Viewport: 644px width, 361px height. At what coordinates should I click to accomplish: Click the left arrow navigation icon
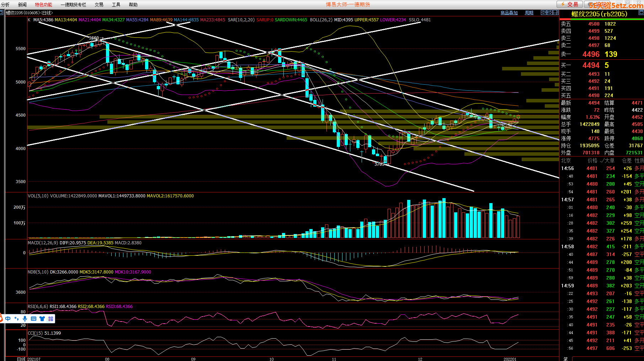click(544, 12)
